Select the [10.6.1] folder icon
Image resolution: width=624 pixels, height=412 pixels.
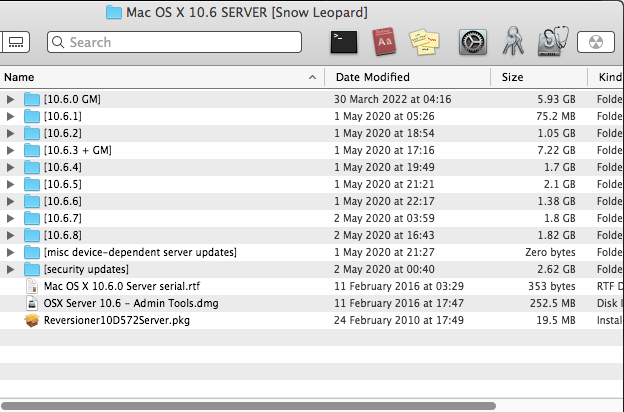pos(32,116)
